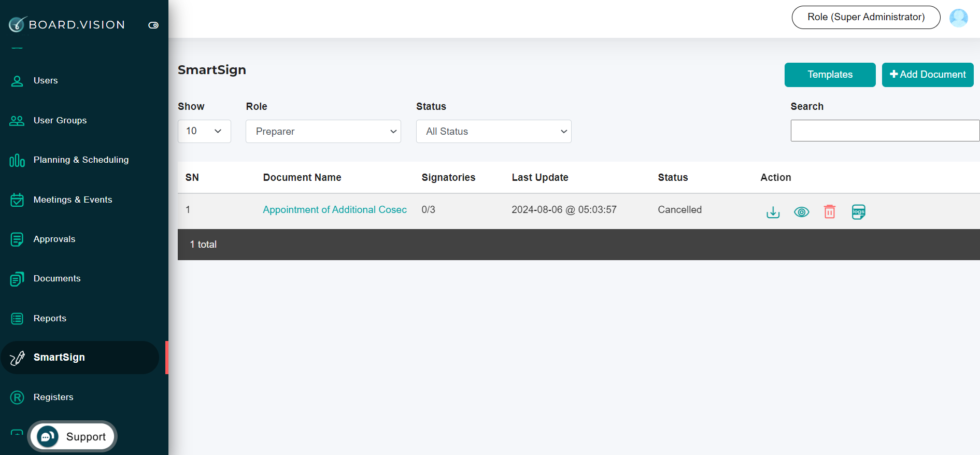Viewport: 980px width, 455px height.
Task: Delete the document with the trash icon
Action: point(830,211)
